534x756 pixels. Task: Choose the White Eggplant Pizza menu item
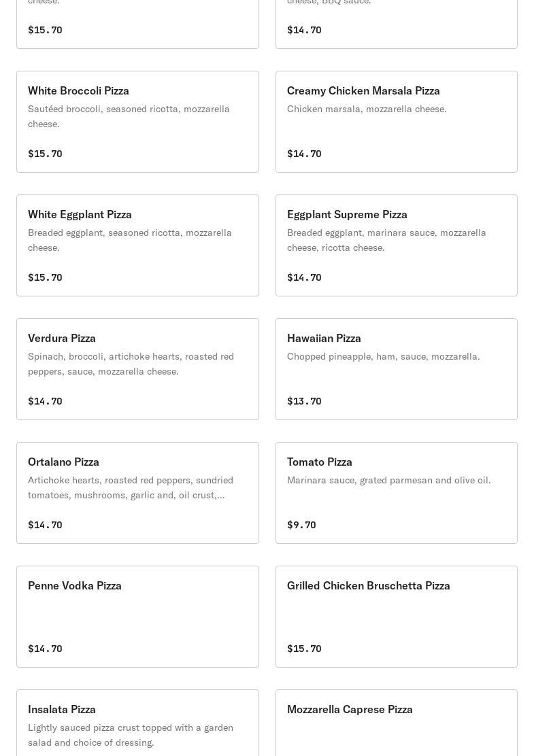coord(137,245)
